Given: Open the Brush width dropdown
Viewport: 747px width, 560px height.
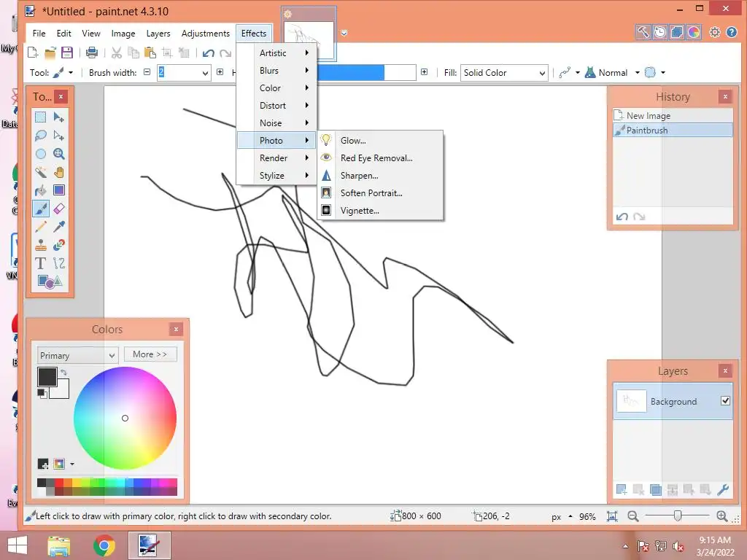Looking at the screenshot, I should [x=205, y=73].
